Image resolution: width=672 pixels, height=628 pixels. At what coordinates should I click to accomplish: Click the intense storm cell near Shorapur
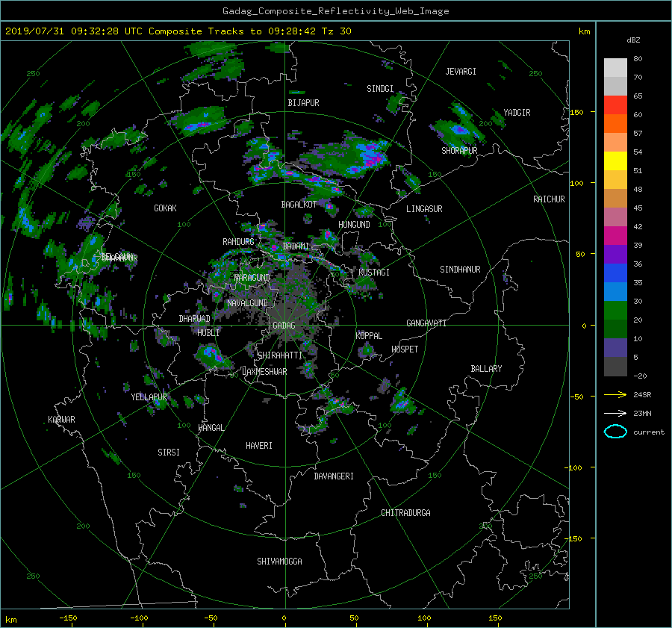pos(459,129)
